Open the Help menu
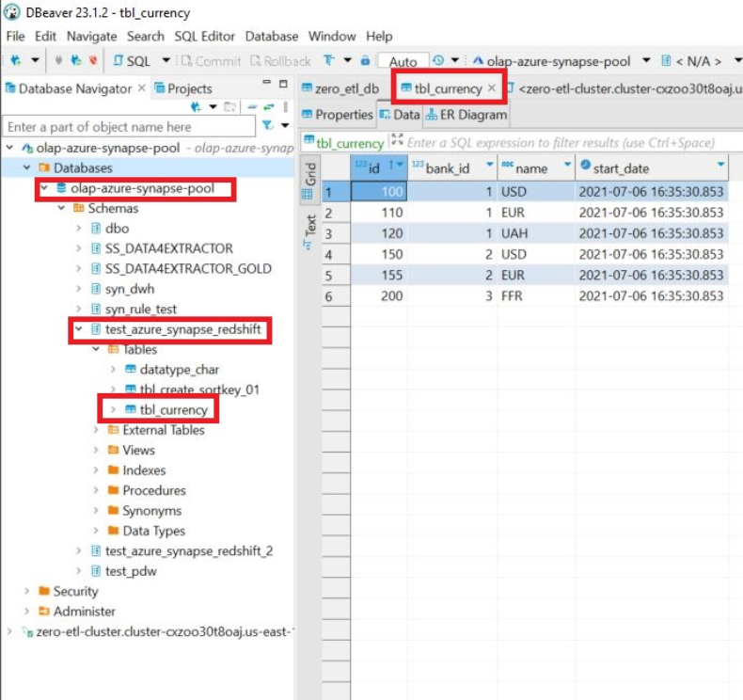Image resolution: width=743 pixels, height=700 pixels. pyautogui.click(x=379, y=36)
